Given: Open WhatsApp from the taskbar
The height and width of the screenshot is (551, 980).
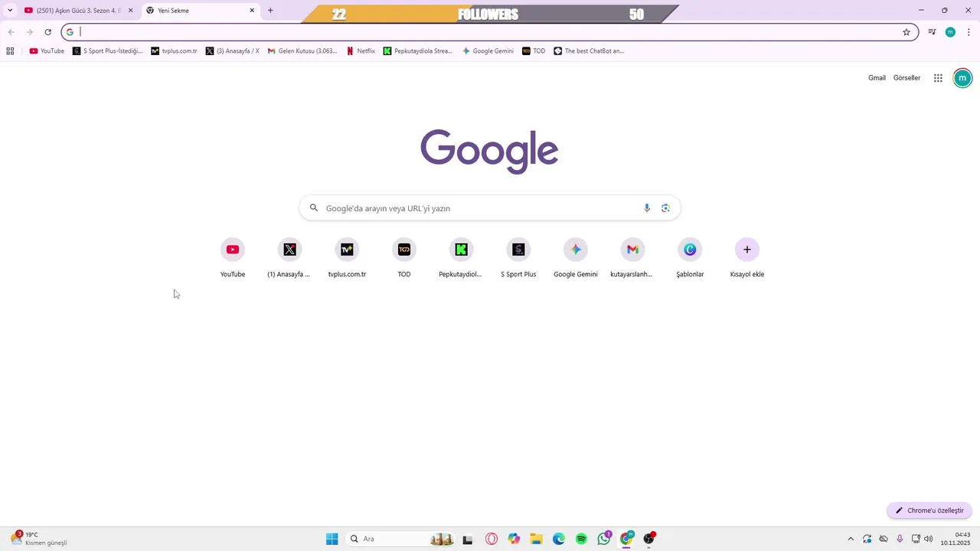Looking at the screenshot, I should pos(604,539).
